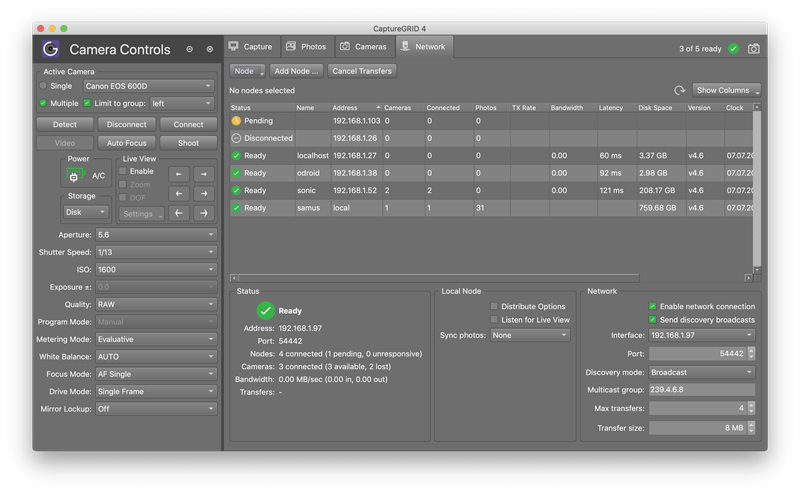The width and height of the screenshot is (800, 494).
Task: Click the Ready icon on the odroid row
Action: click(236, 173)
